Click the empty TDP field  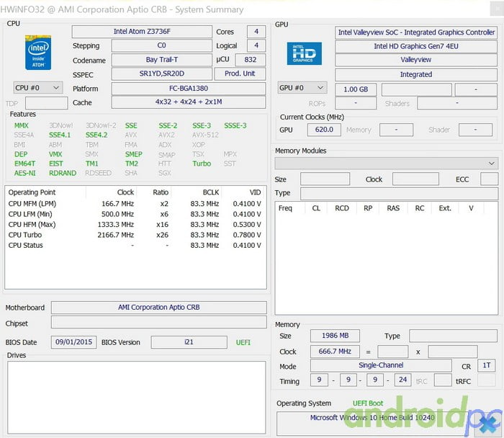pos(47,103)
